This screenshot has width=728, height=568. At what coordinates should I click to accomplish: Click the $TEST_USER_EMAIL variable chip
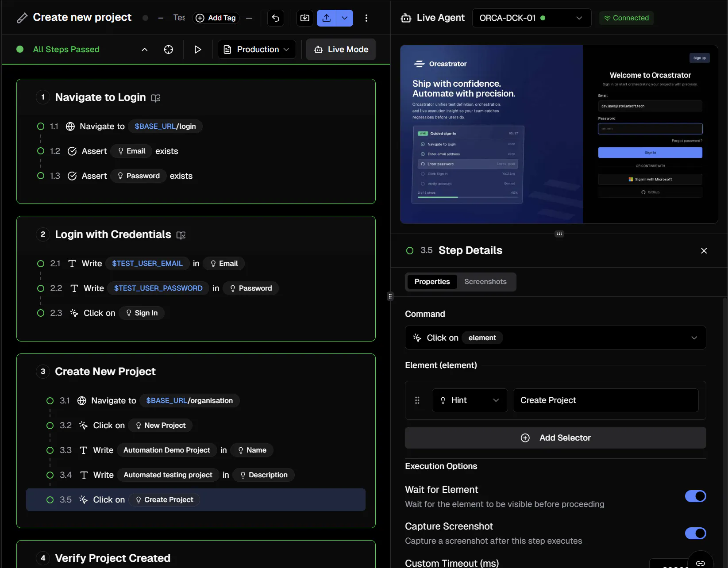pos(147,264)
